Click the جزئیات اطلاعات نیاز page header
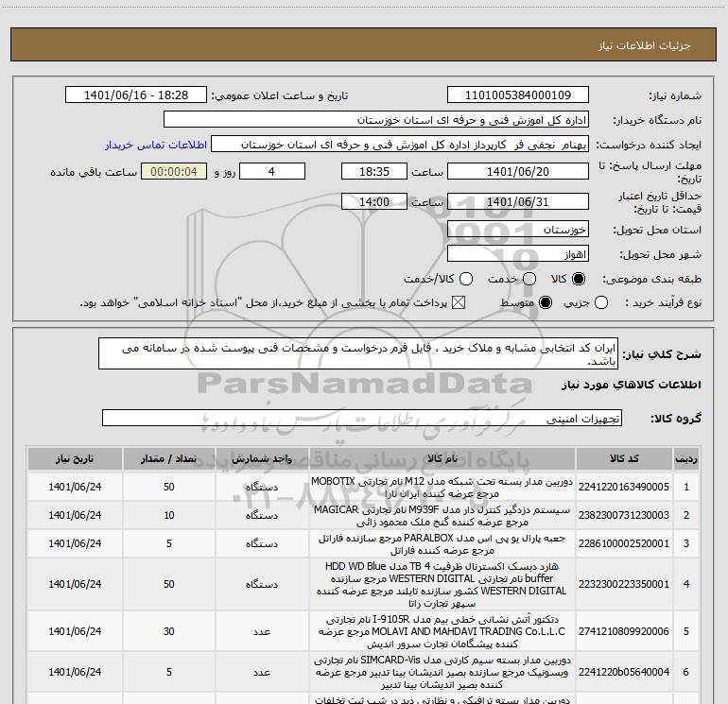The image size is (728, 704). pyautogui.click(x=644, y=45)
